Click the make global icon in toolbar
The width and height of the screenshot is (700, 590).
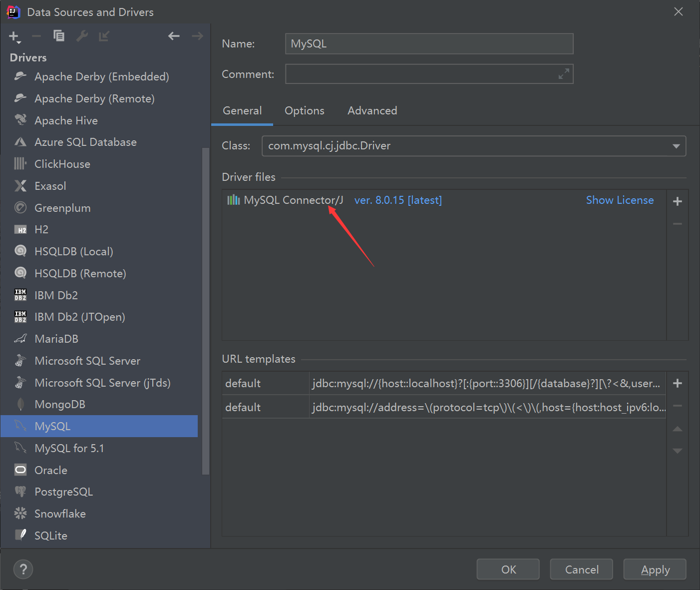point(104,36)
